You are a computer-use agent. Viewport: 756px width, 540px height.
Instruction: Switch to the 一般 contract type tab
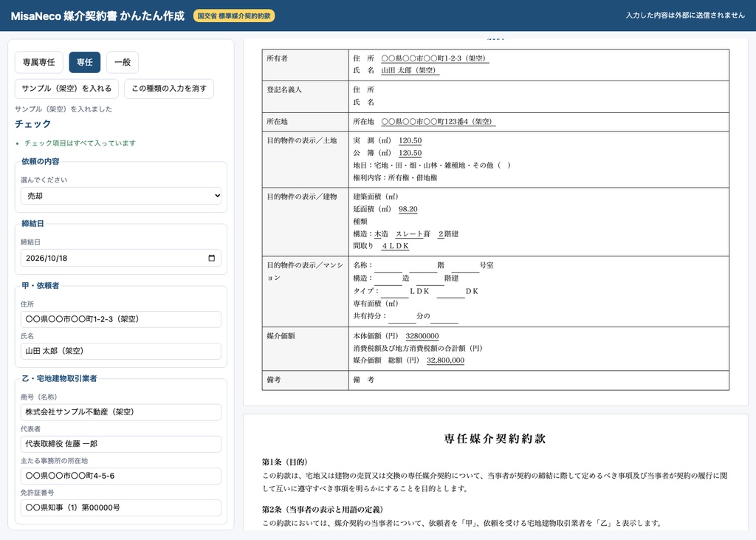(x=123, y=62)
